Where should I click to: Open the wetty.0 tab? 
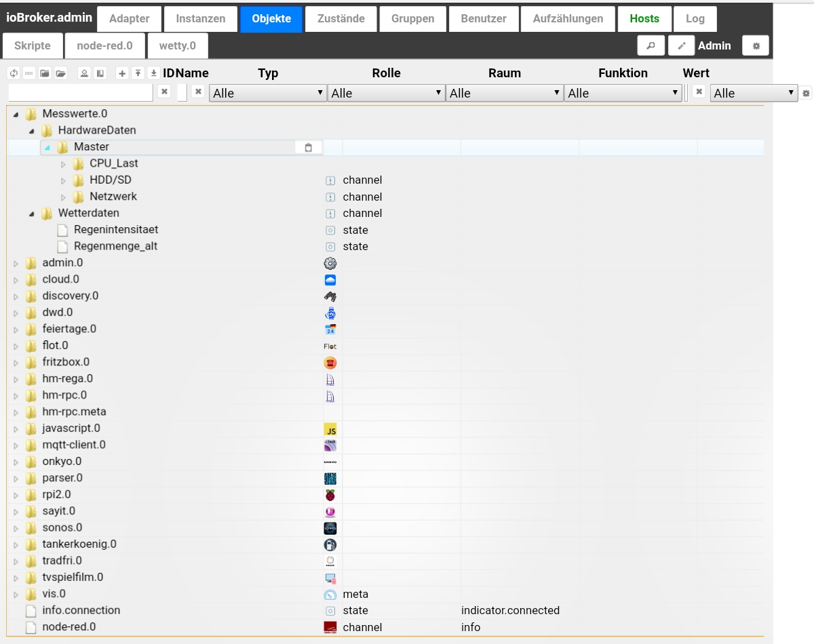(178, 46)
